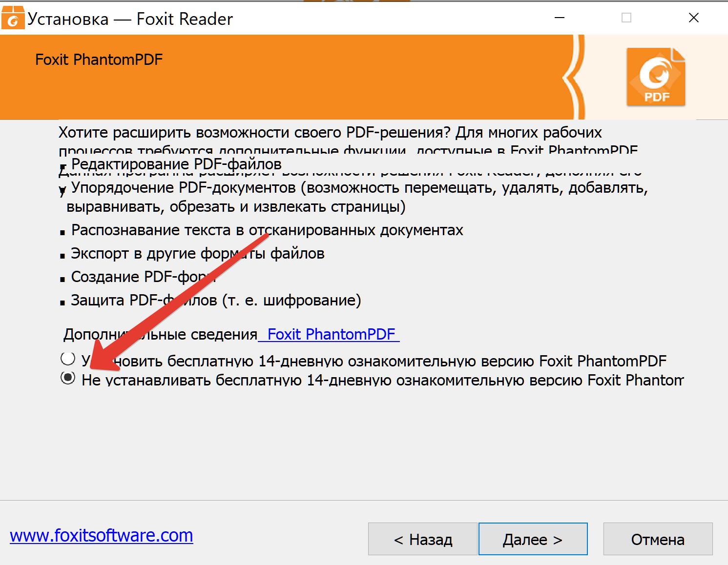Click the Редактирование PDF-файлов bullet text
728x565 pixels.
coord(176,164)
